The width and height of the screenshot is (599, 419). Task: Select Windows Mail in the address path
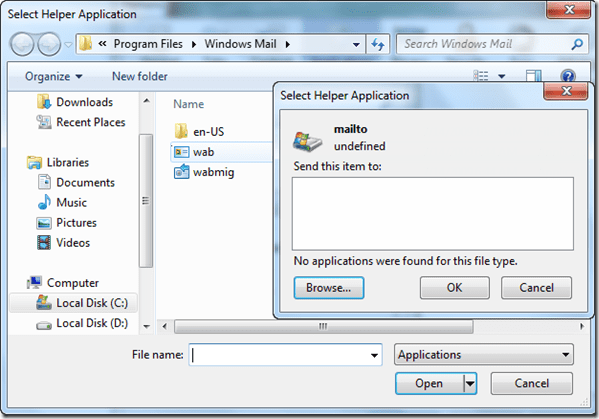click(240, 44)
